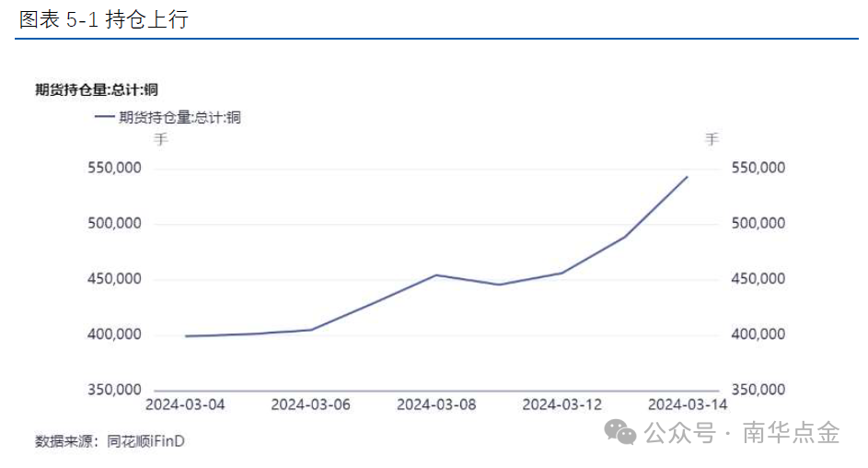Screen dimensions: 868x468
Task: Click the line's peak point at 2024-03-14
Action: click(687, 177)
